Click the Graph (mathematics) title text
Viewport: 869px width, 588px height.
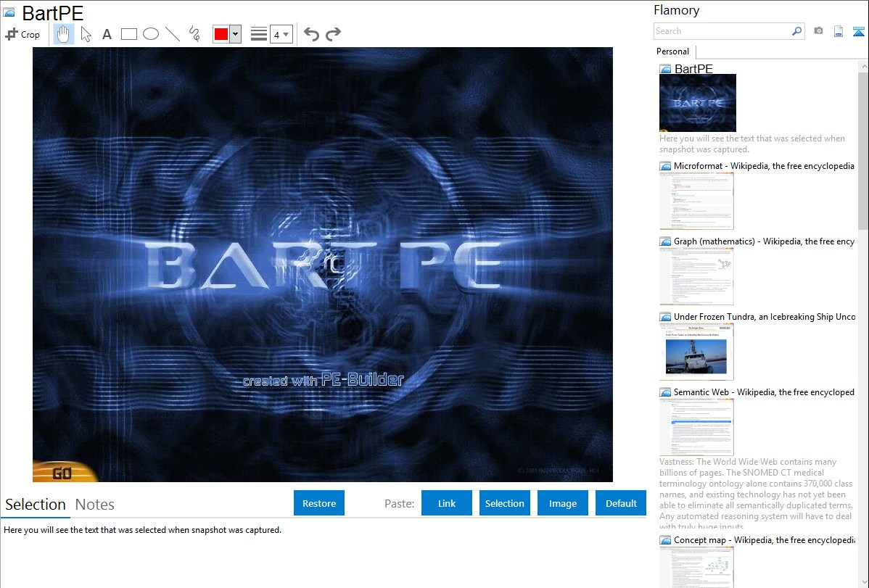pyautogui.click(x=764, y=241)
